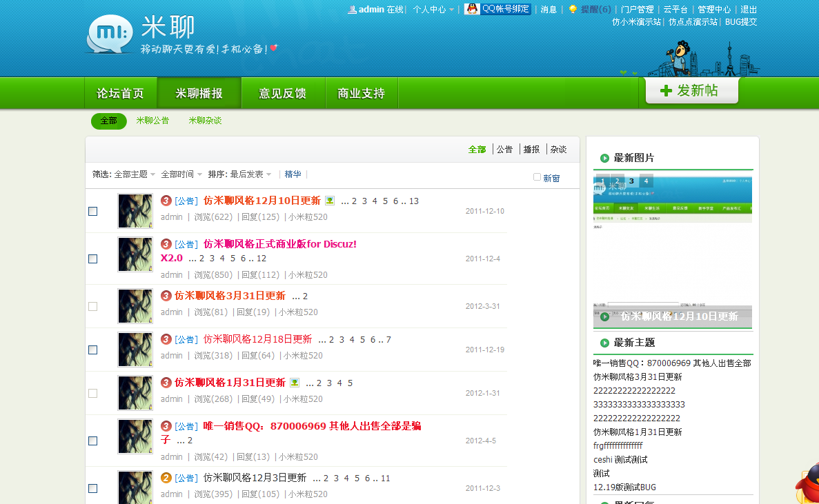The width and height of the screenshot is (819, 504).
Task: Open the BUG提交 link
Action: 740,22
